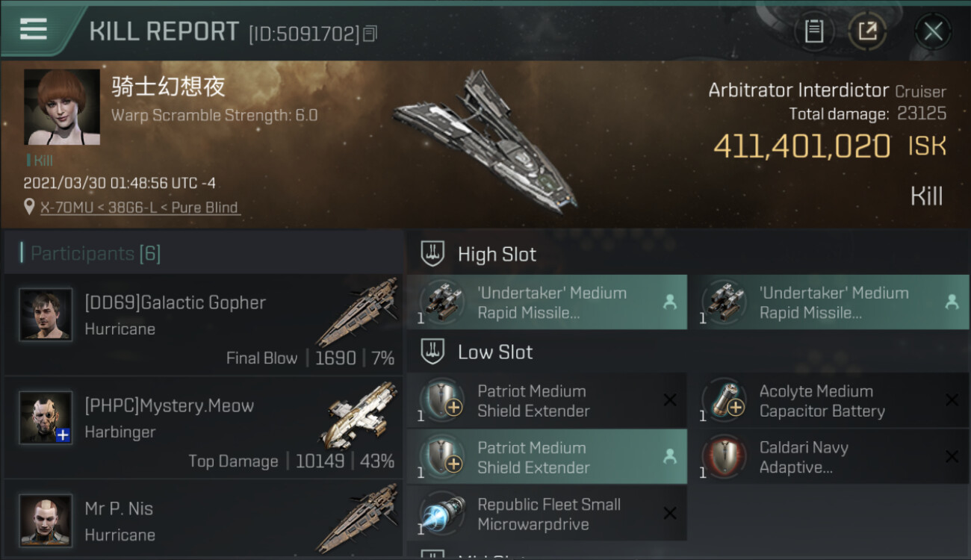Select Mystery.Meow participant portrait

click(46, 417)
